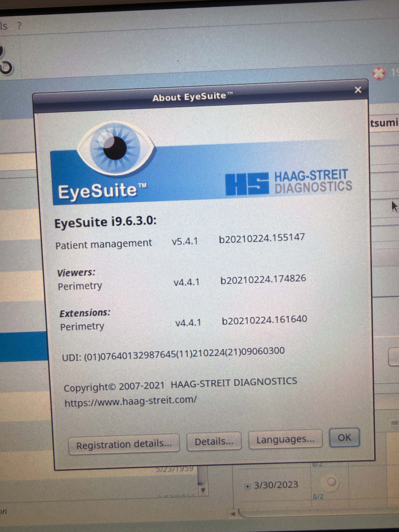Open the Languages... settings
The height and width of the screenshot is (532, 399).
[x=285, y=440]
